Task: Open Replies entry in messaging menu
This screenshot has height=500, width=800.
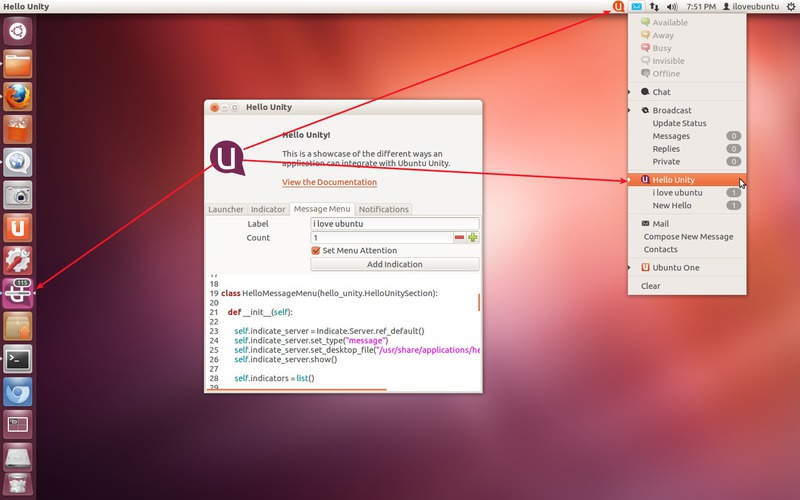Action: (687, 148)
